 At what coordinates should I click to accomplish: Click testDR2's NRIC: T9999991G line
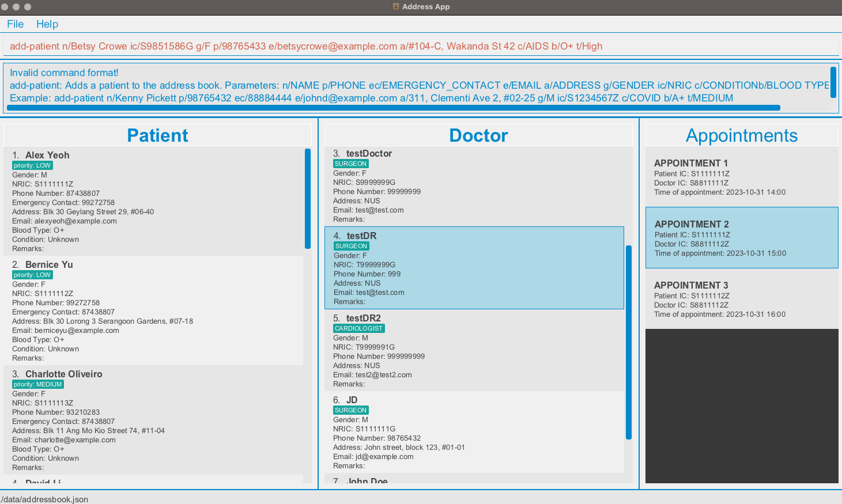364,347
